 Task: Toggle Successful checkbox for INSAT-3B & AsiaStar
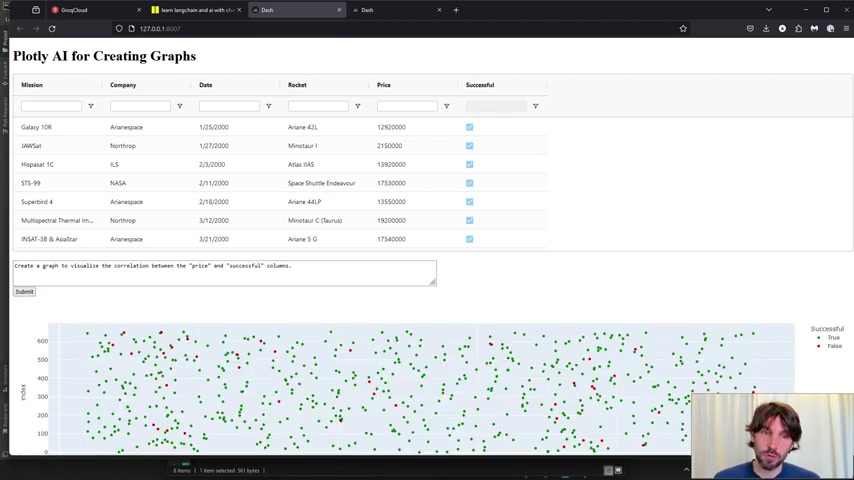(469, 239)
